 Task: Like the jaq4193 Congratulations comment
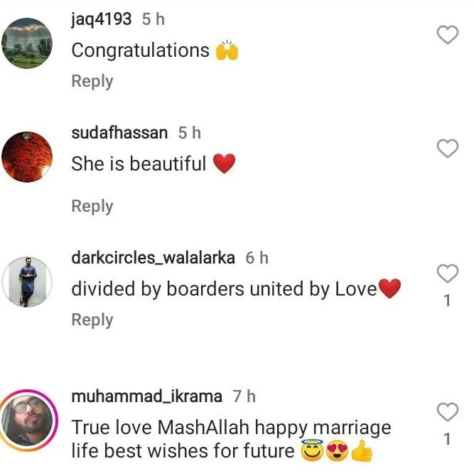tap(447, 35)
